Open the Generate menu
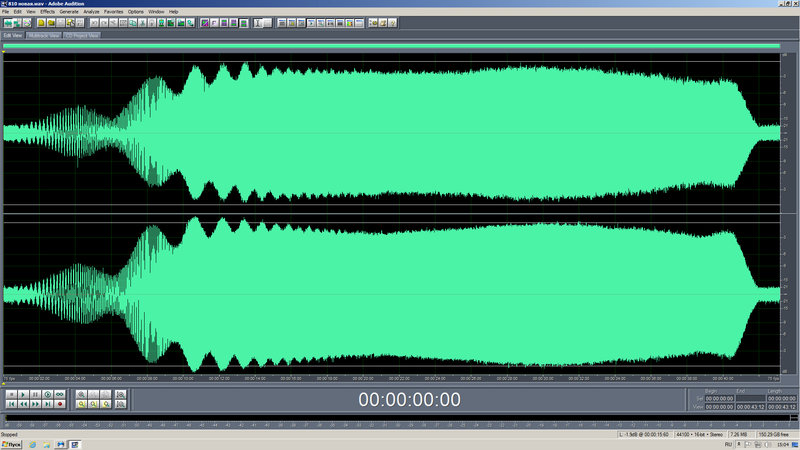This screenshot has height=450, width=800. tap(69, 11)
